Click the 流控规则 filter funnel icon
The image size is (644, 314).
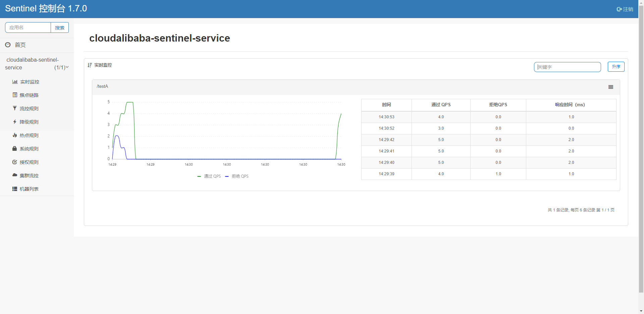pyautogui.click(x=15, y=108)
